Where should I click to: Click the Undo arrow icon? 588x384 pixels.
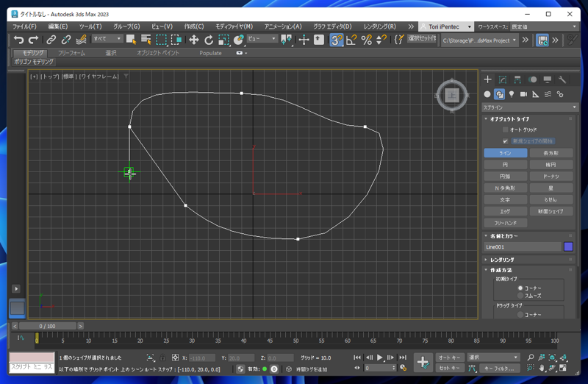[18, 40]
